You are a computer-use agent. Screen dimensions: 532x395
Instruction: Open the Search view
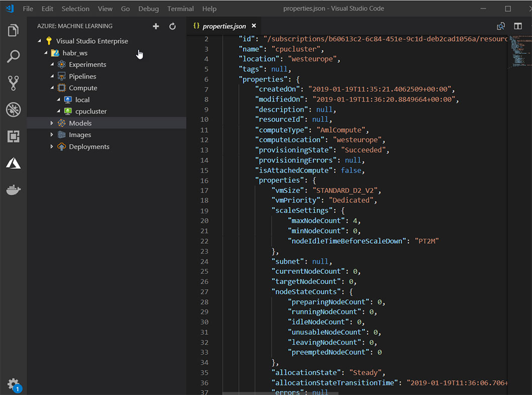point(14,56)
